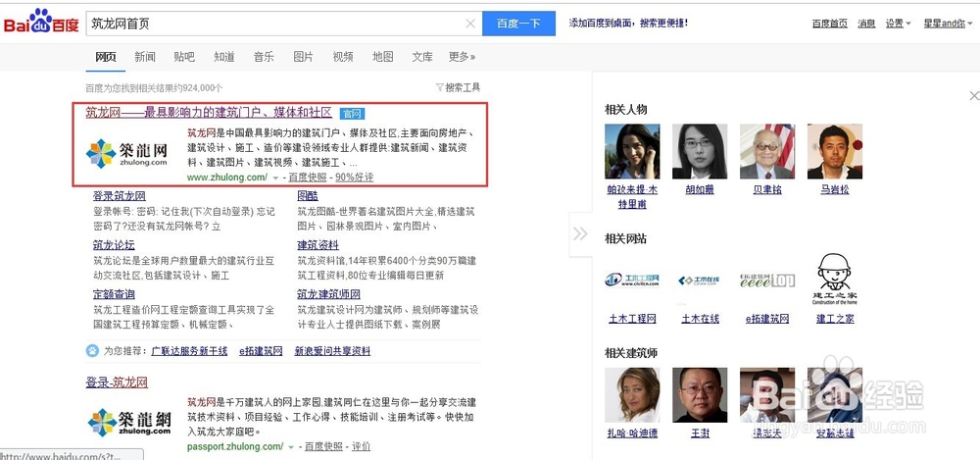Viewport: 980px width, 460px height.
Task: Clear the search box with X icon
Action: (x=470, y=24)
